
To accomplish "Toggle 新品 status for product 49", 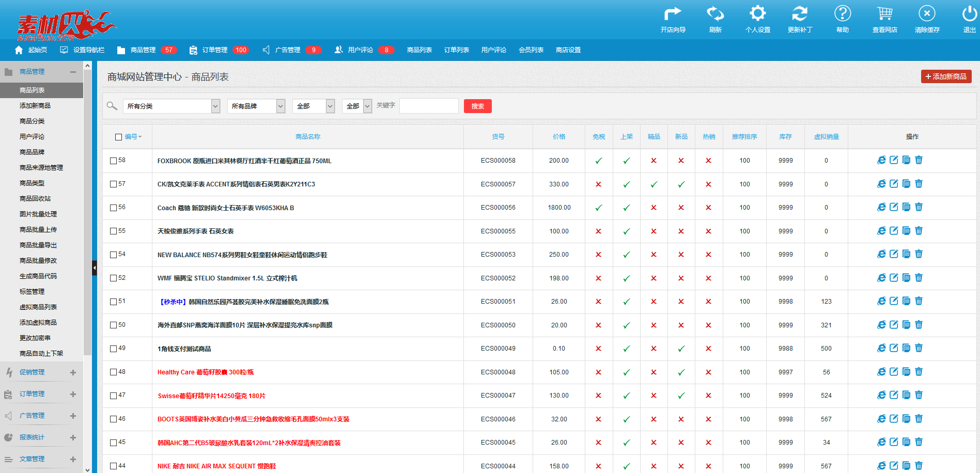I will coord(681,349).
